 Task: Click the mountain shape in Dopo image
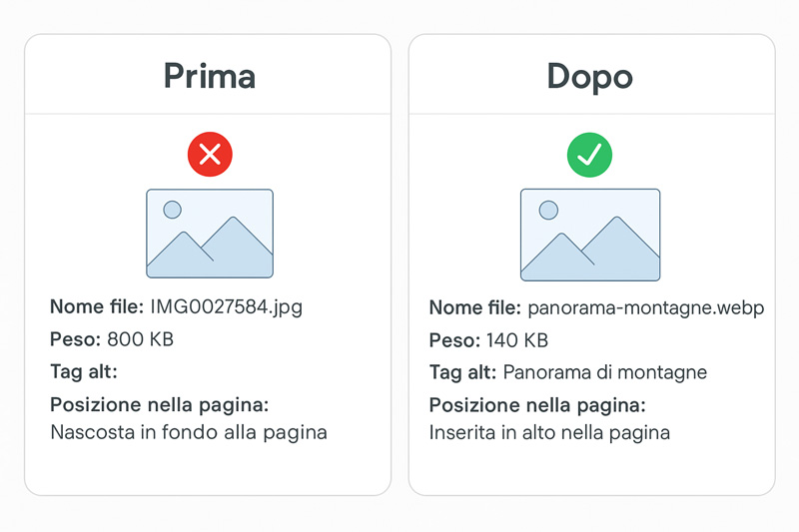tap(590, 249)
